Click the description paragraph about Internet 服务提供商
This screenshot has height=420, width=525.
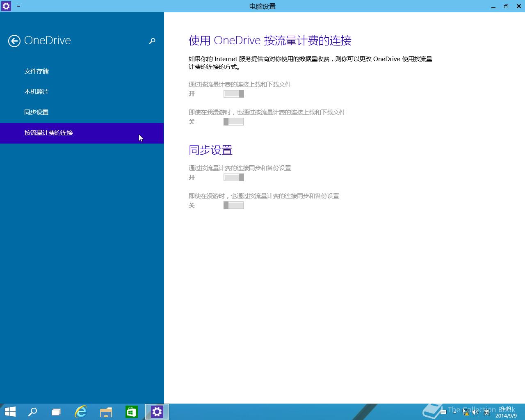point(310,63)
